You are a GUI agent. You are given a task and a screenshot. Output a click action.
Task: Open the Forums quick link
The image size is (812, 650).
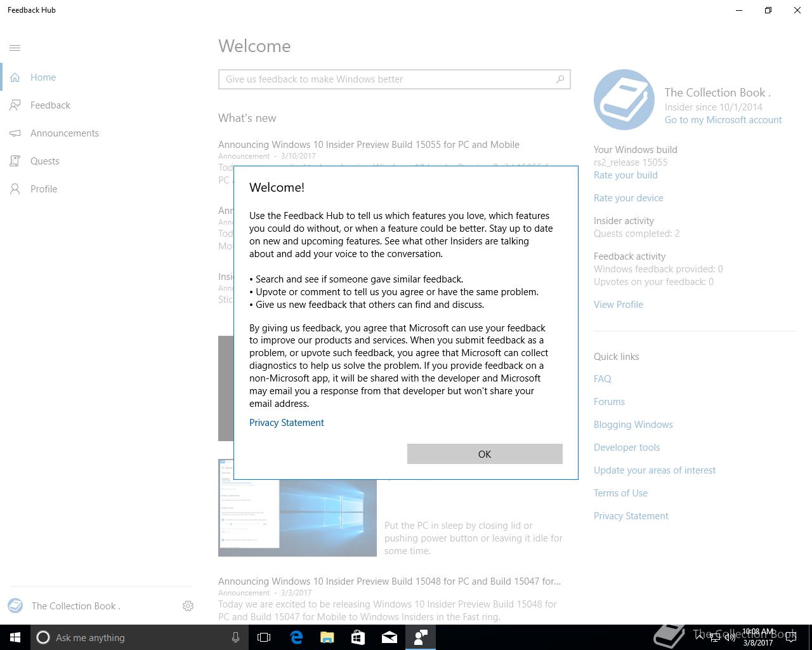(x=609, y=402)
